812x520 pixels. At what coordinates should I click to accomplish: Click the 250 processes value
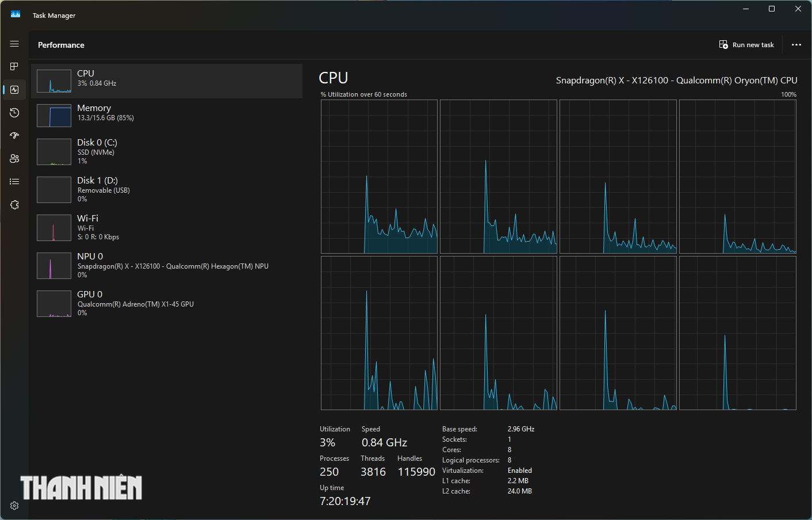tap(329, 472)
